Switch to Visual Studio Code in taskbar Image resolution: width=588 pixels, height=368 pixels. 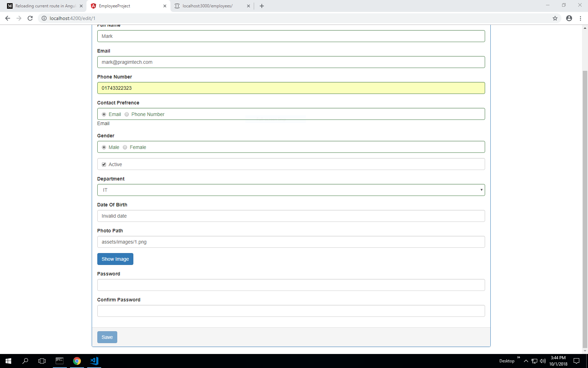coord(94,361)
